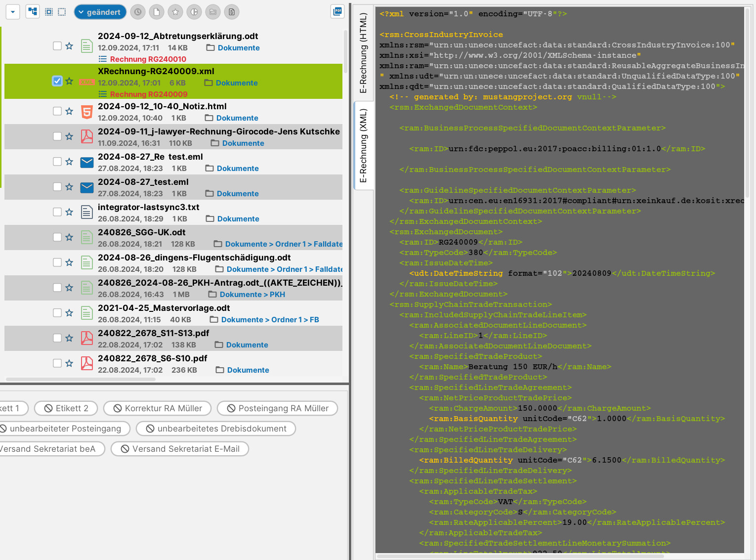Switch to the E-Rechnung (HTML) tab
This screenshot has width=756, height=560.
363,53
